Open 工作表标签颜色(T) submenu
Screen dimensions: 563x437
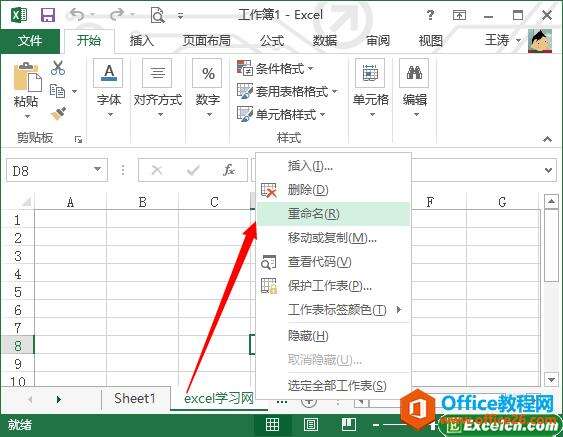[x=334, y=310]
